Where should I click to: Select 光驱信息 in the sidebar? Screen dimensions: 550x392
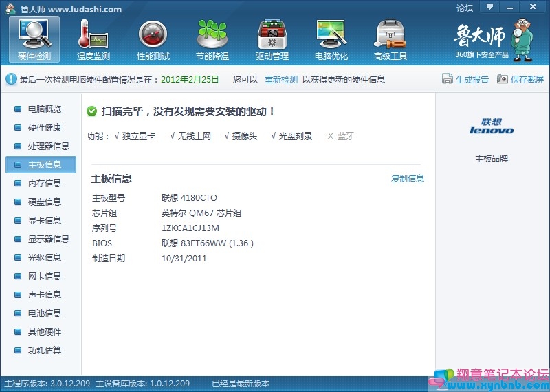coord(41,258)
